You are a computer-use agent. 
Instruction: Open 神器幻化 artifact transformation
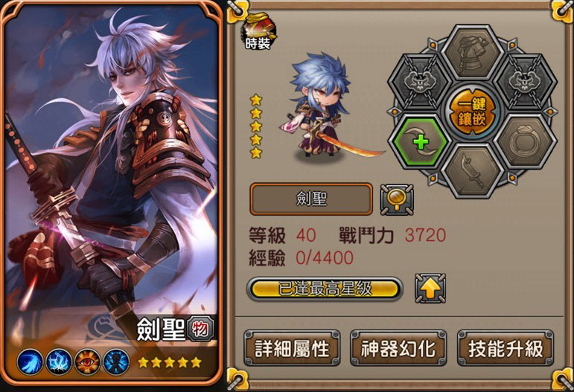398,348
